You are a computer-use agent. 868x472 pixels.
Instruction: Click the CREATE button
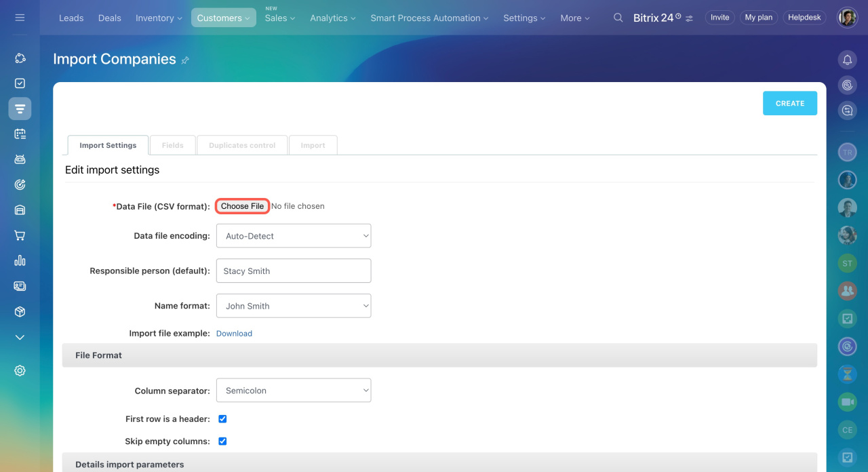pyautogui.click(x=790, y=103)
